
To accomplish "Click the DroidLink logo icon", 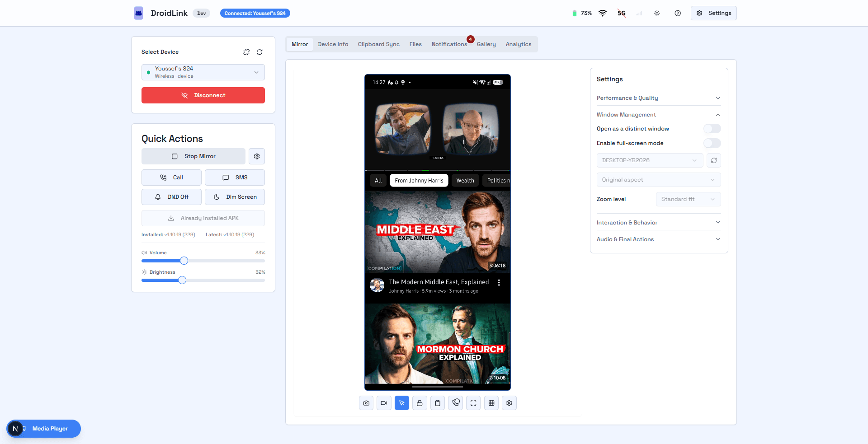I will pyautogui.click(x=139, y=13).
